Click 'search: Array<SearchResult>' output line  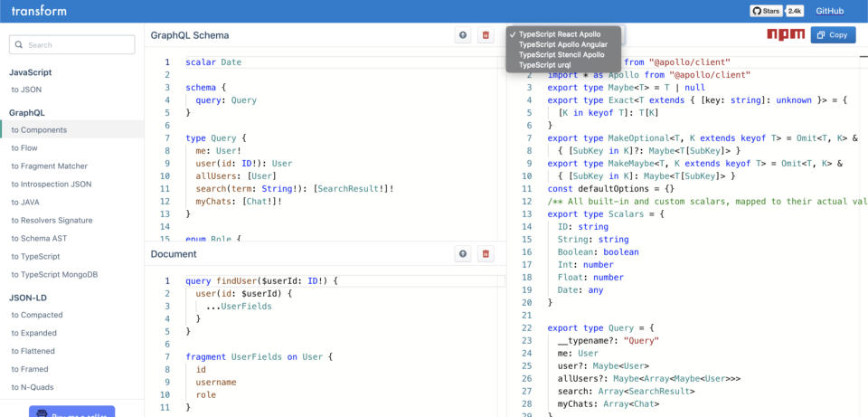pyautogui.click(x=626, y=392)
